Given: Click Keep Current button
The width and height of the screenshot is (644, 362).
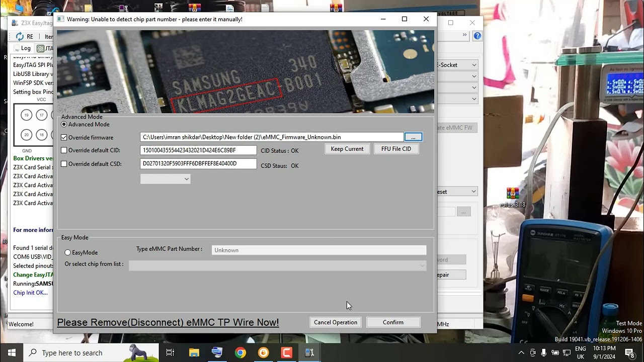Looking at the screenshot, I should (x=347, y=149).
